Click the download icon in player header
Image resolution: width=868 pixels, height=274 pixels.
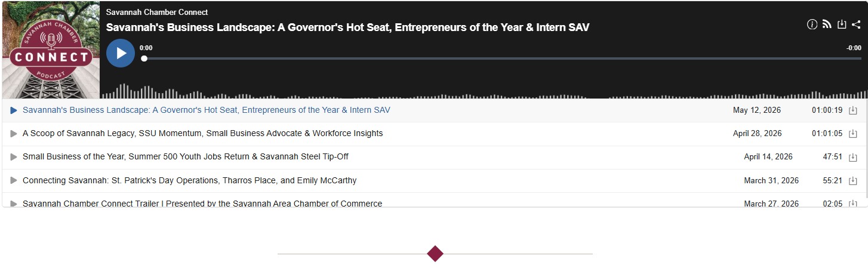point(842,24)
